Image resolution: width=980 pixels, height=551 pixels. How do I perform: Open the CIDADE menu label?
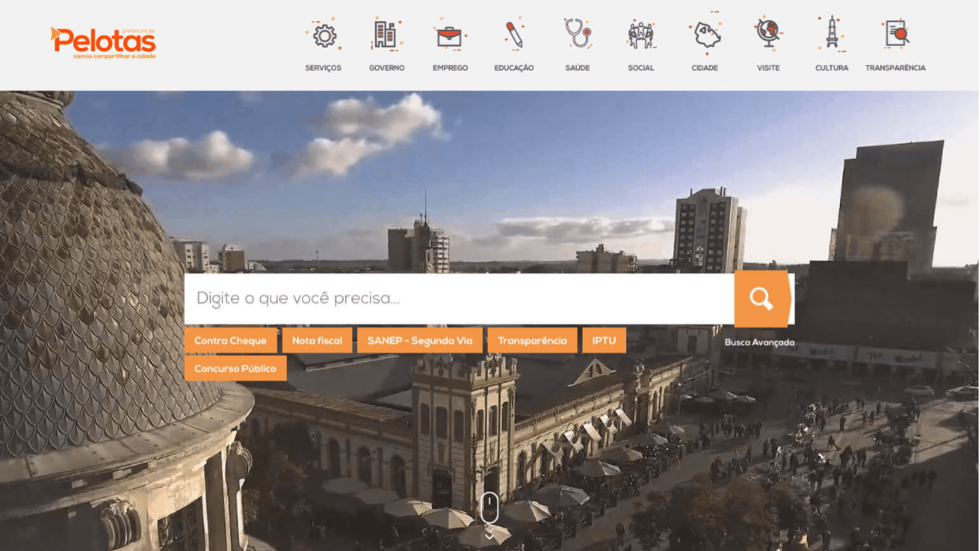[705, 68]
